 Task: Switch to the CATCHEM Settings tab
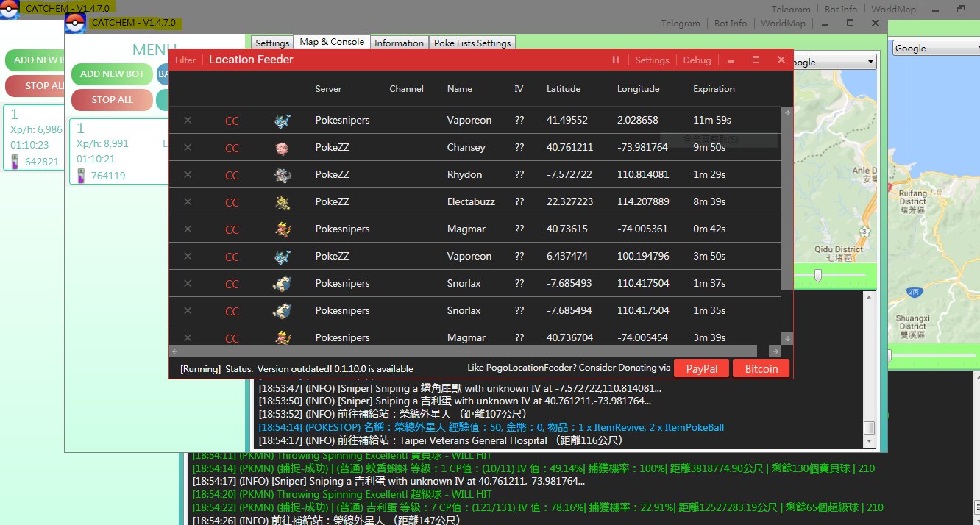(272, 43)
